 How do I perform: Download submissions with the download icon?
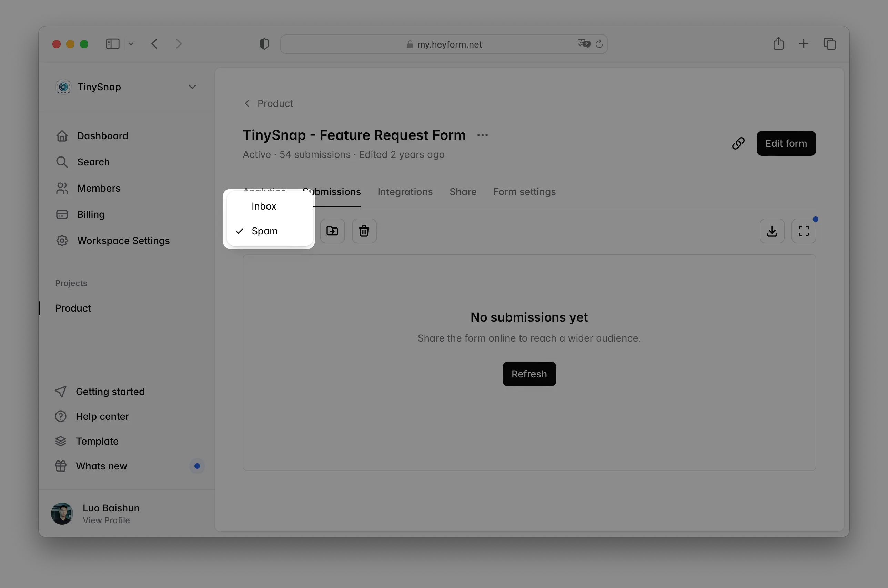click(772, 231)
